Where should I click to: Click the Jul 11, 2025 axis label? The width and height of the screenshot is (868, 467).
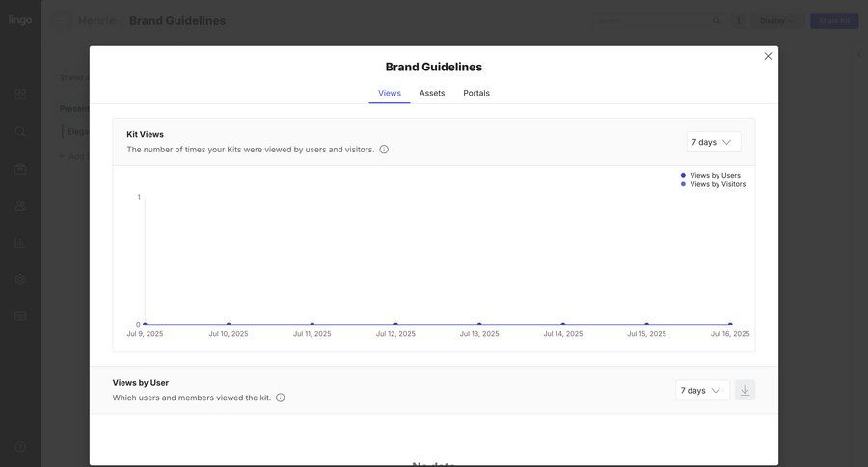click(312, 334)
